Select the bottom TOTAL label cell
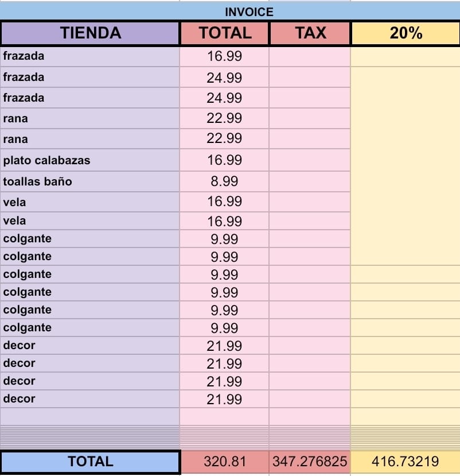This screenshot has height=476, width=460. point(91,462)
